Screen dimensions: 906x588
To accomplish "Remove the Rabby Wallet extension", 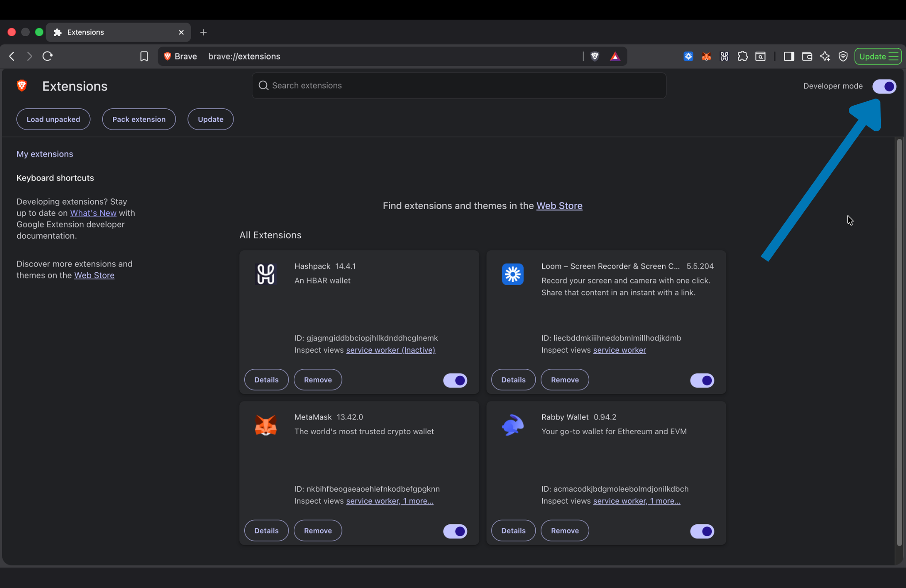I will coord(564,531).
